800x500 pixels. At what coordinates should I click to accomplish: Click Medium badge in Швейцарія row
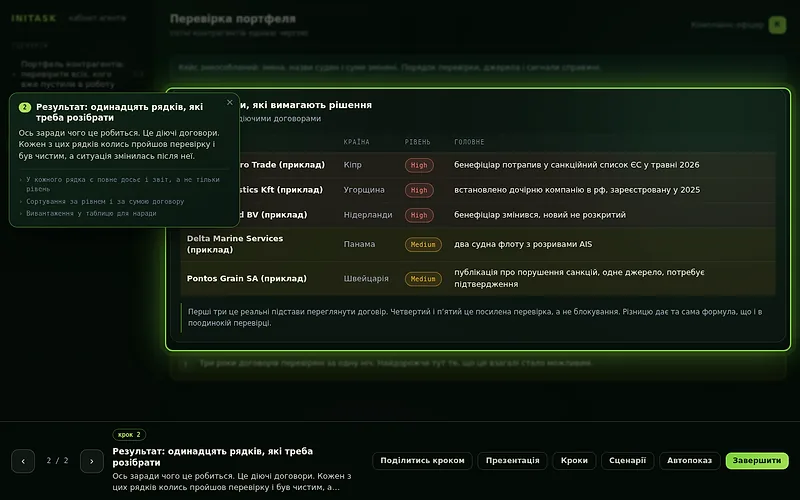coord(423,279)
